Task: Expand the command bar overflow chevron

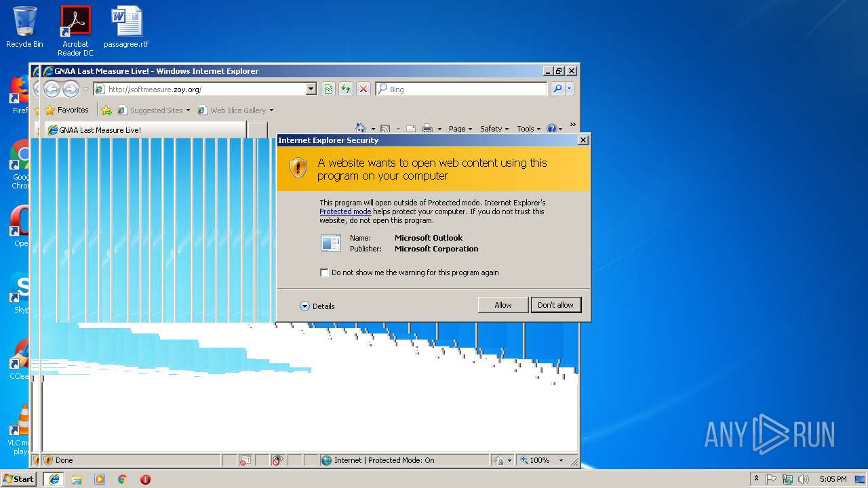Action: click(573, 125)
